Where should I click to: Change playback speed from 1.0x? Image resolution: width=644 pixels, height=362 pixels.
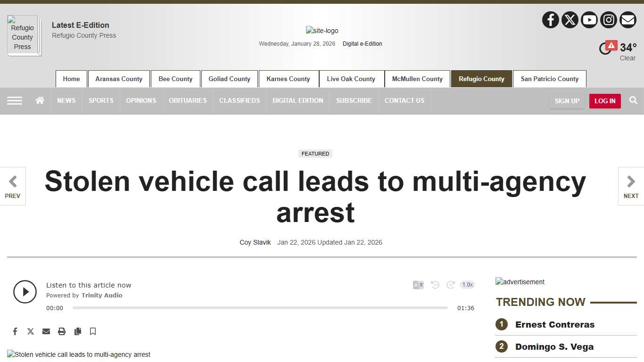(467, 285)
